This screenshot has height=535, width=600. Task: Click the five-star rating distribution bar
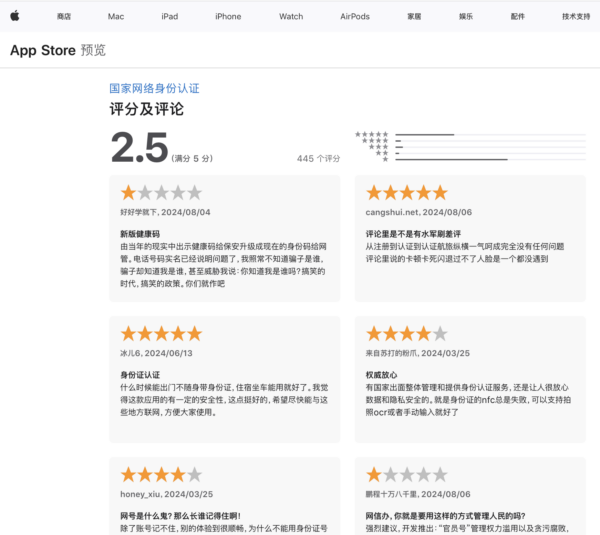point(491,135)
